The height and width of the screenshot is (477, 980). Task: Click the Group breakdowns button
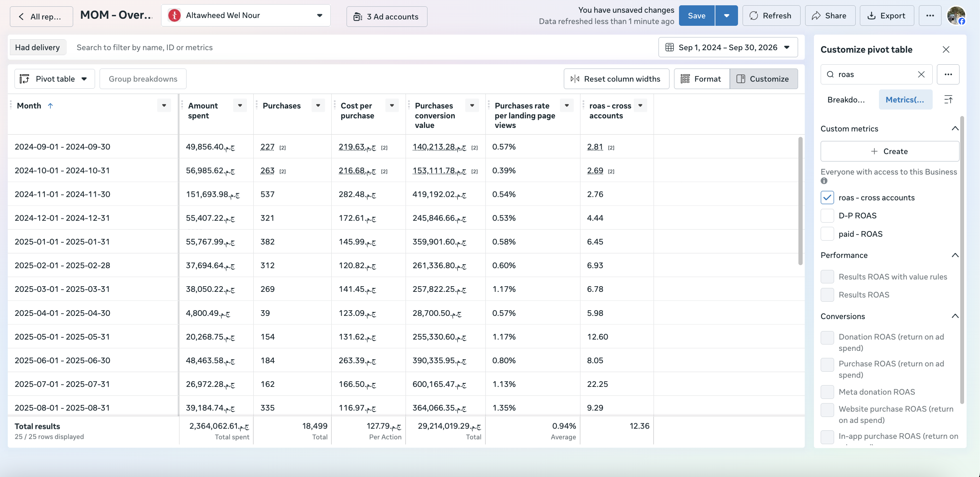[143, 79]
